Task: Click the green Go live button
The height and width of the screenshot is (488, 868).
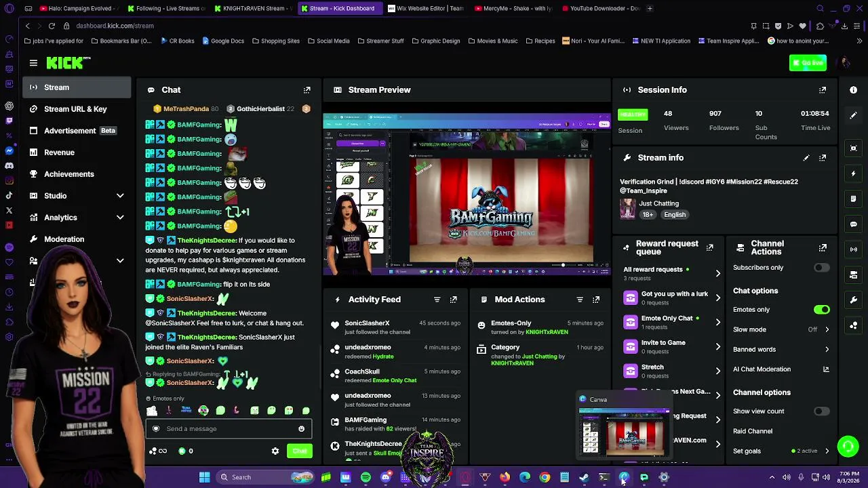Action: point(808,63)
